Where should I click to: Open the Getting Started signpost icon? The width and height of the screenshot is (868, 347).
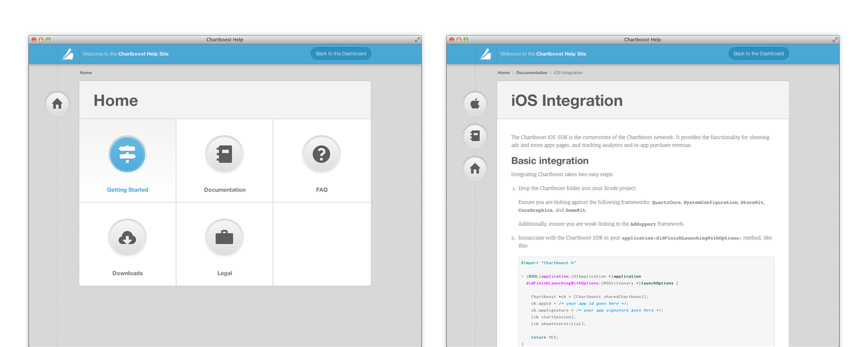127,154
